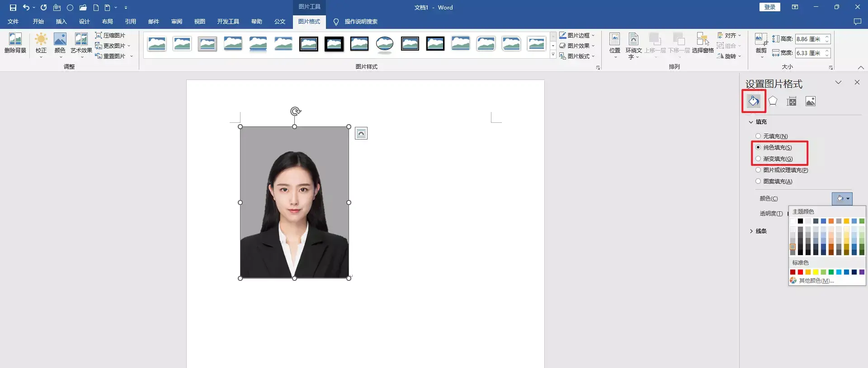The height and width of the screenshot is (368, 868).
Task: Select Pattern fill (图案填充) radio button
Action: point(758,181)
